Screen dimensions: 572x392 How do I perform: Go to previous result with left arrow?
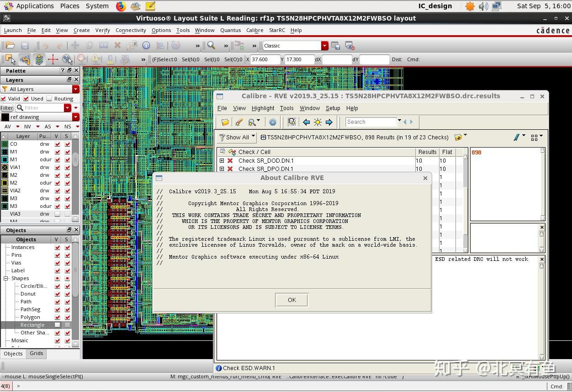[306, 122]
